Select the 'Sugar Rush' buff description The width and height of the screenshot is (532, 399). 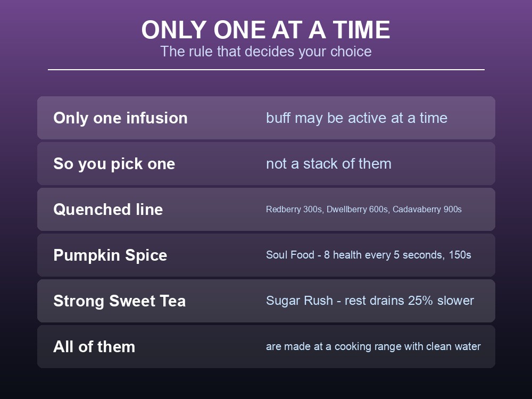click(370, 301)
